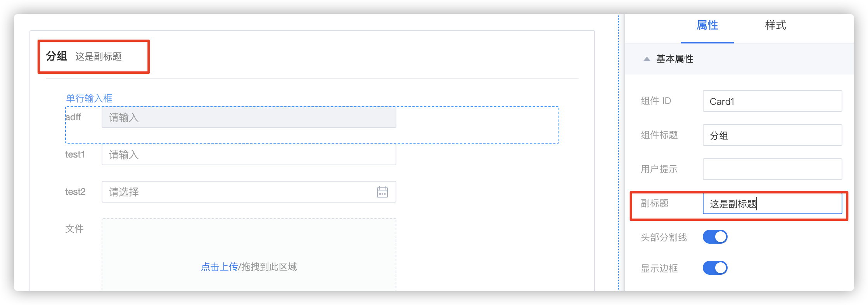This screenshot has height=305, width=868.
Task: Focus the 副标题 input field
Action: (772, 204)
